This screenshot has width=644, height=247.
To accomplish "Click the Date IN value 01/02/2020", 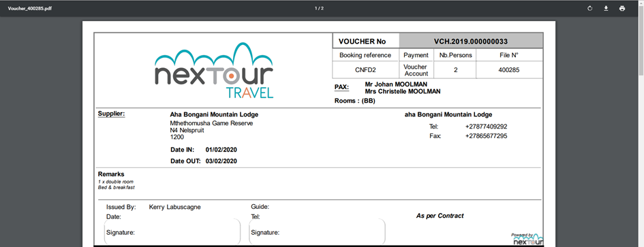I will tap(221, 150).
